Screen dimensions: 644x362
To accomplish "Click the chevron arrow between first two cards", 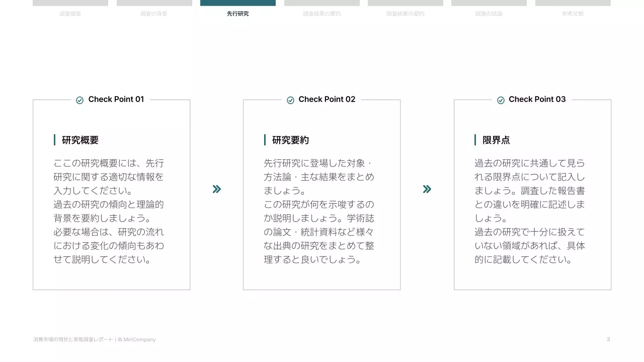I will coord(216,189).
